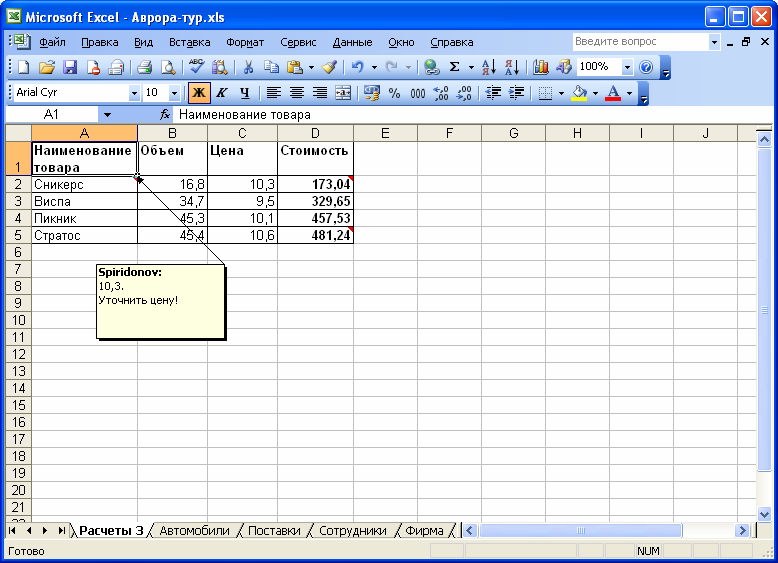
Task: Open the Данные menu
Action: click(x=352, y=42)
